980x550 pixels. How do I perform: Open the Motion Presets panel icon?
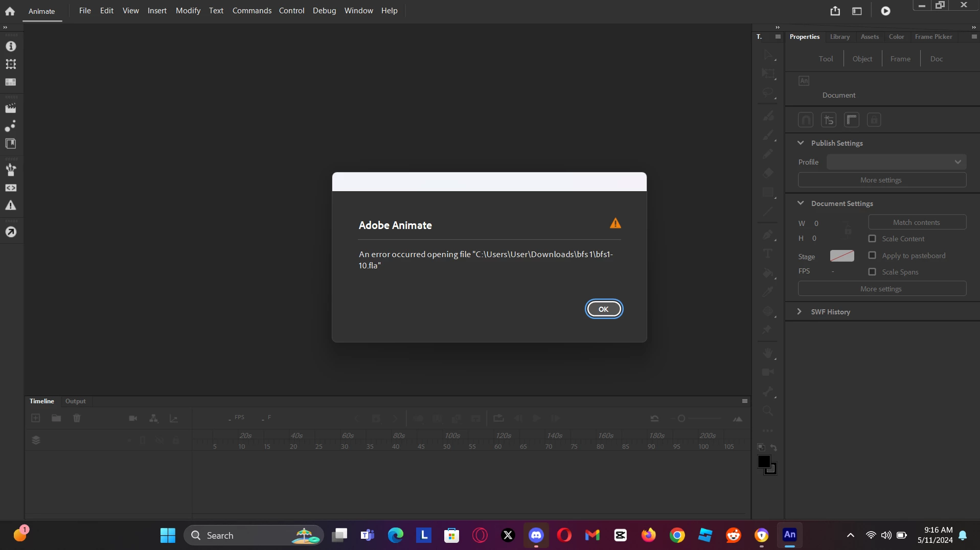tap(11, 126)
